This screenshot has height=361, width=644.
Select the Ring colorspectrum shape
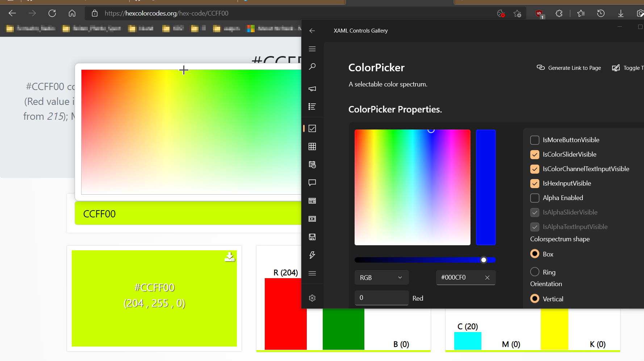point(535,272)
